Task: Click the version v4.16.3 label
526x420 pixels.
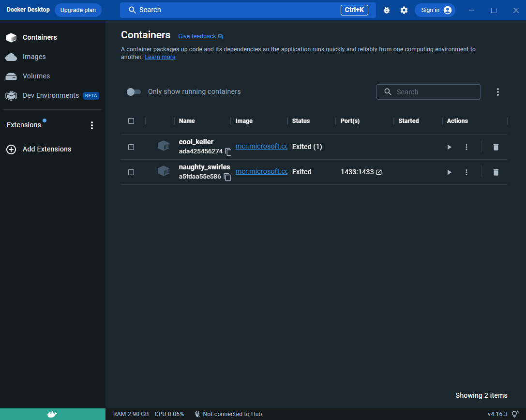Action: click(497, 414)
